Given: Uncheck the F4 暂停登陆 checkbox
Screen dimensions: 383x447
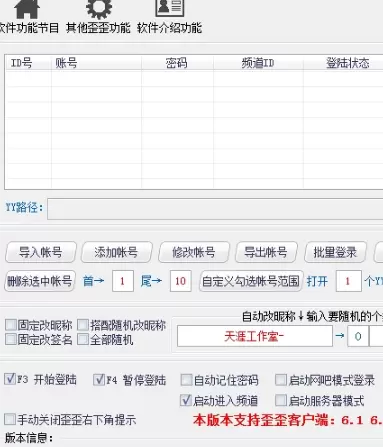Looking at the screenshot, I should pyautogui.click(x=99, y=379).
